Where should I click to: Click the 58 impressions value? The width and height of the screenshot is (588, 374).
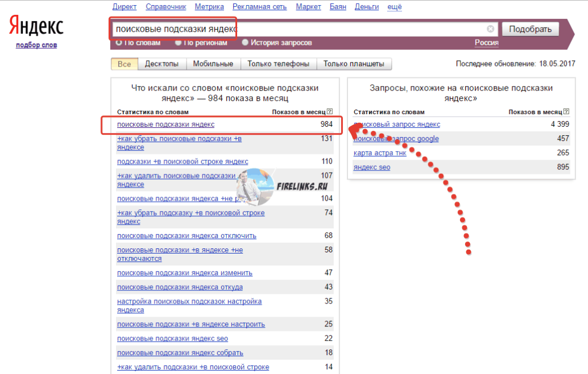pyautogui.click(x=328, y=250)
